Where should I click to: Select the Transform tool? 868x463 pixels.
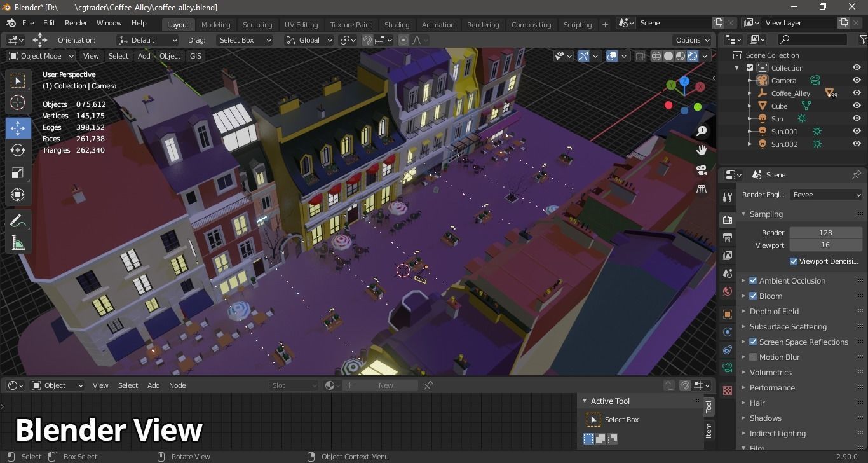point(18,195)
